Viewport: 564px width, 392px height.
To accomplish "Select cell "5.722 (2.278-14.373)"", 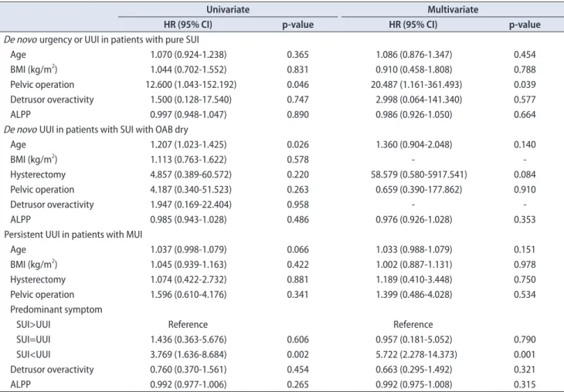I will [416, 355].
